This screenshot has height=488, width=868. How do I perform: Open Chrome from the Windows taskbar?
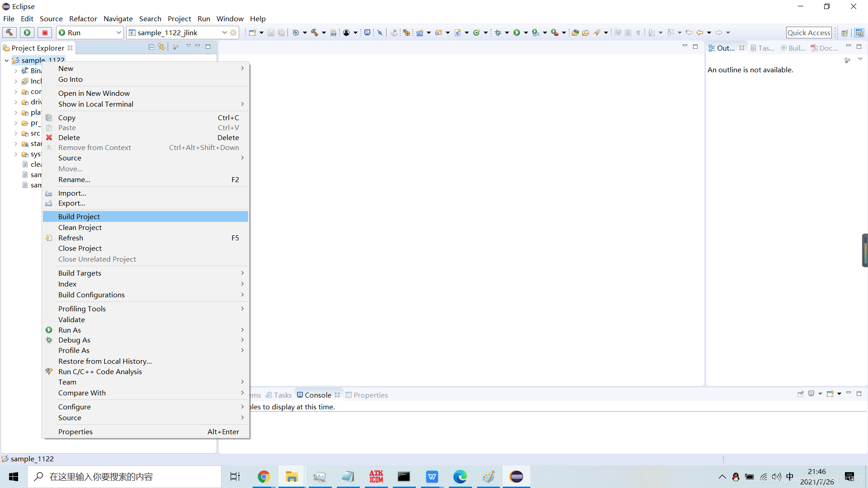(x=264, y=477)
